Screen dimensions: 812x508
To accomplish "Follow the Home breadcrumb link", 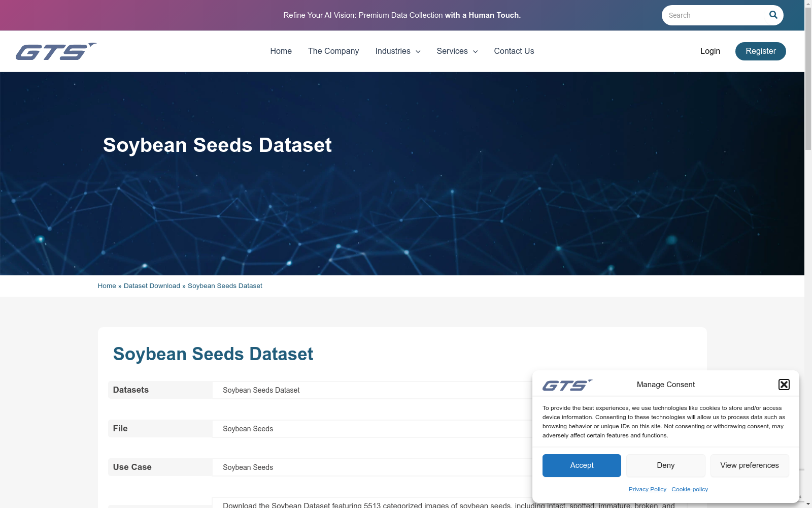I will (107, 286).
